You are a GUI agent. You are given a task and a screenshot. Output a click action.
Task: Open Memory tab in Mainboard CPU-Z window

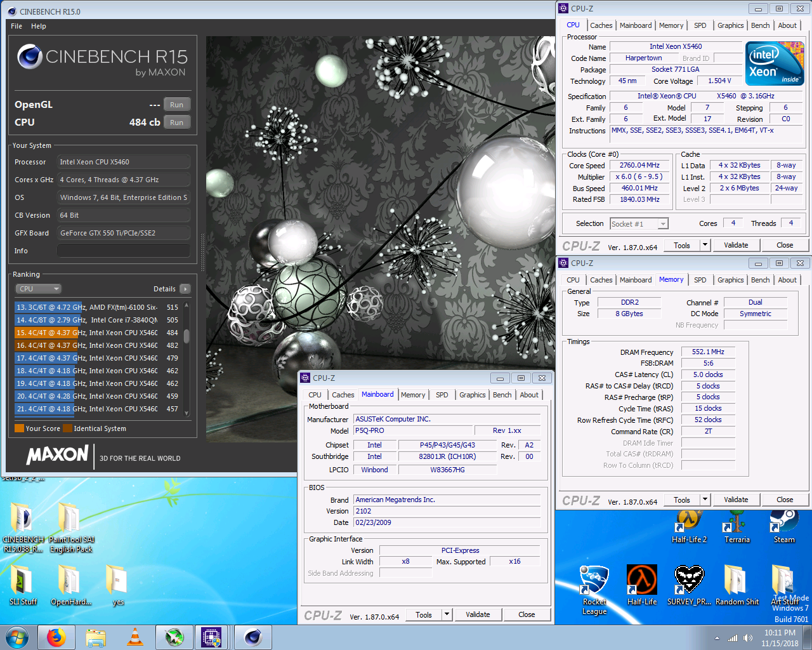413,395
